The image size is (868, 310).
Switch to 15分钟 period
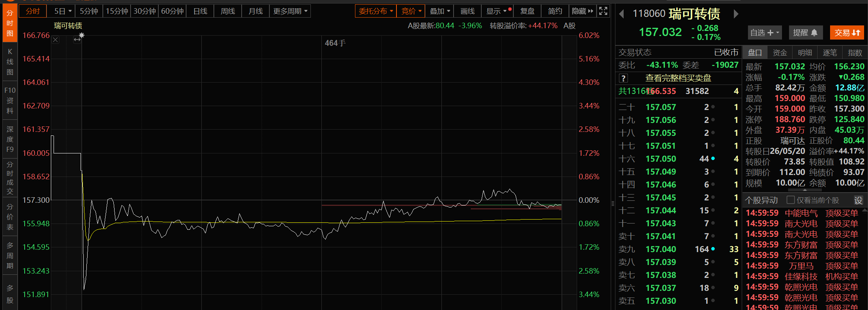click(x=117, y=11)
